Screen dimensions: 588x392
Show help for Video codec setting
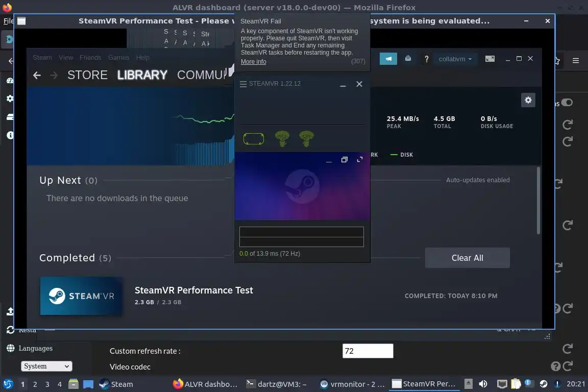point(555,366)
